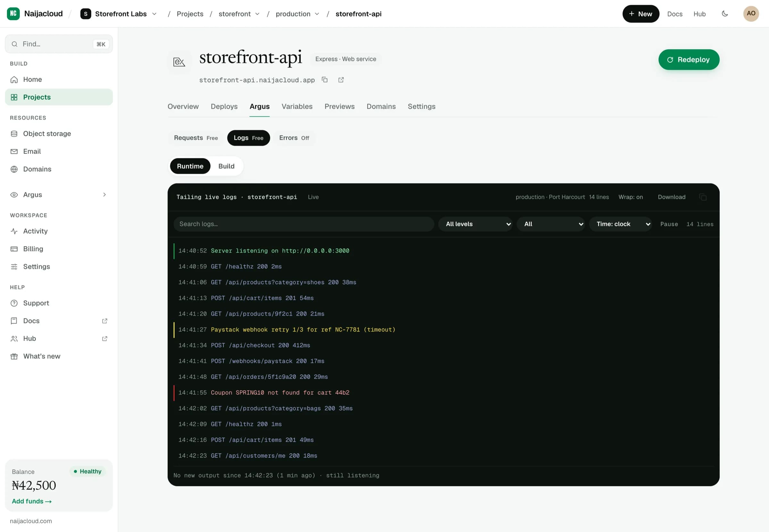Open workspace Settings in sidebar
Viewport: 769px width, 532px height.
[59, 267]
